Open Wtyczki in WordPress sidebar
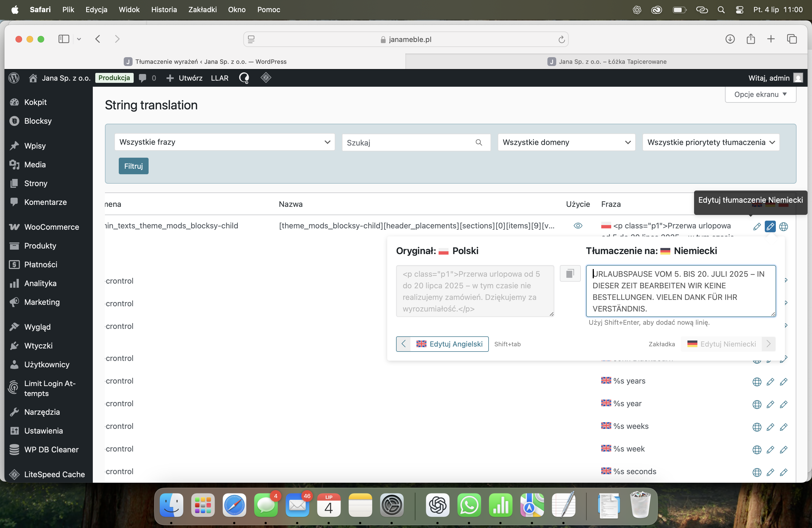The height and width of the screenshot is (528, 812). point(38,345)
